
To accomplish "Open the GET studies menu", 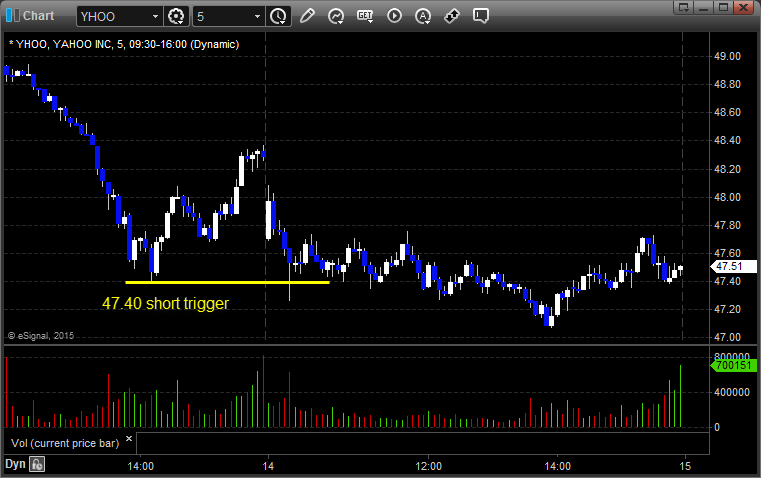I will pyautogui.click(x=365, y=16).
